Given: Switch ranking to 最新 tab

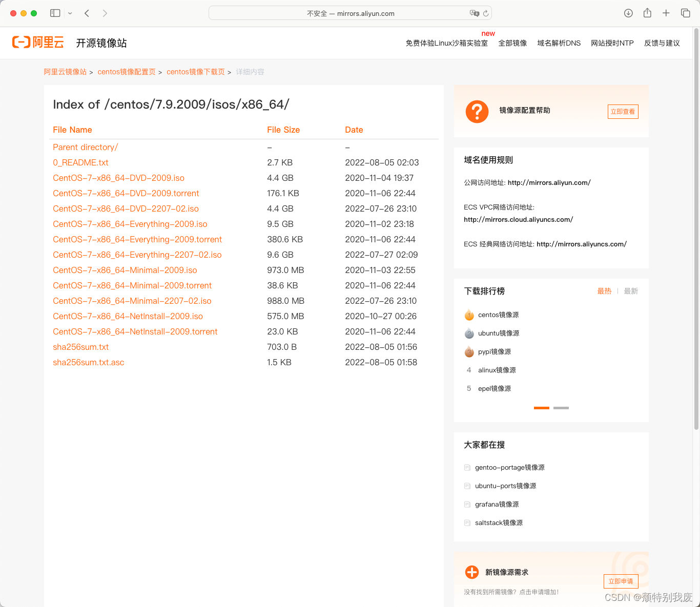Looking at the screenshot, I should (631, 291).
